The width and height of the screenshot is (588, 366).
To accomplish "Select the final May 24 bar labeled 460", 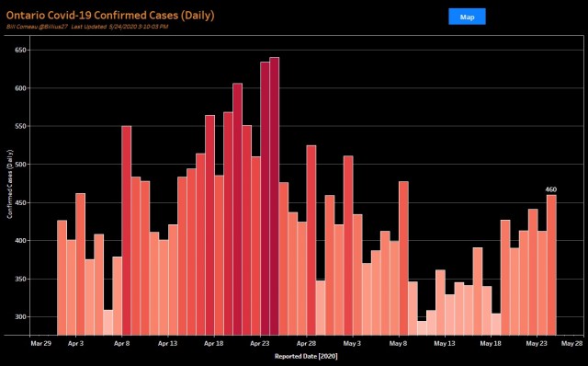I will tap(551, 265).
